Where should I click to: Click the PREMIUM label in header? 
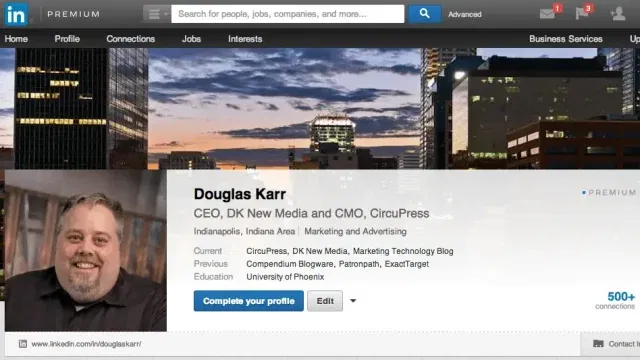[73, 14]
